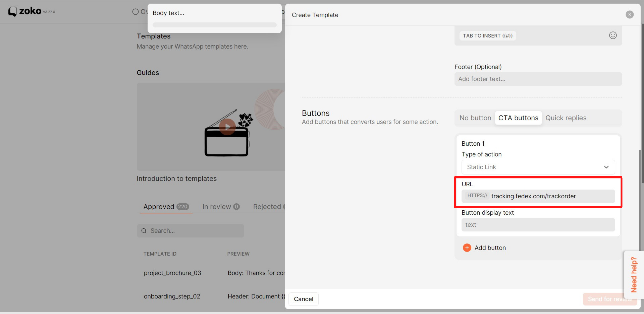Switch to the Approved tab
Screen dimensions: 644x314
coord(166,207)
